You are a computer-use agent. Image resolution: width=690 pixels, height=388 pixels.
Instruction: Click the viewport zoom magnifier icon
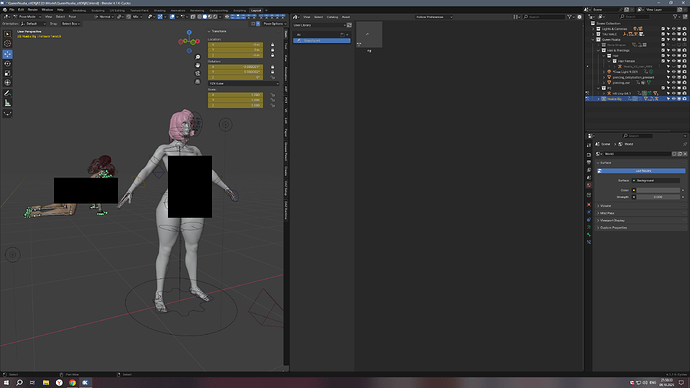pos(198,57)
